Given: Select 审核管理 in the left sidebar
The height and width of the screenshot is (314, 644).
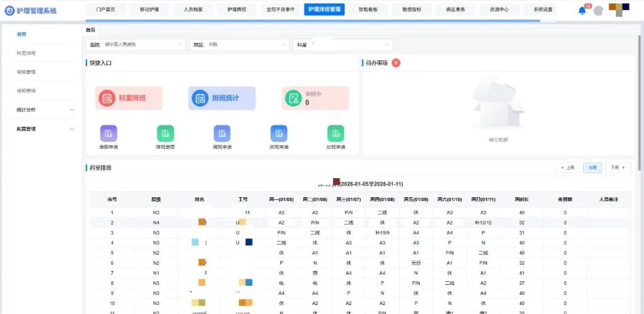Looking at the screenshot, I should (x=26, y=72).
